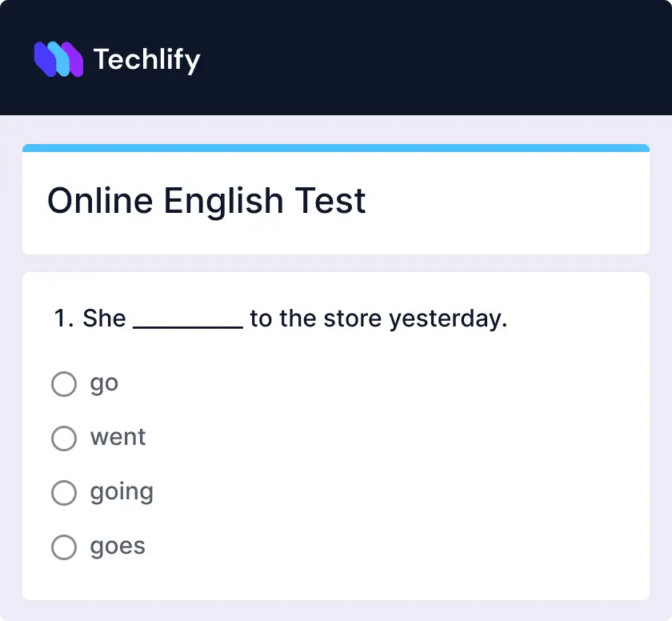Select the radio button for "went"
The image size is (672, 621).
tap(64, 439)
